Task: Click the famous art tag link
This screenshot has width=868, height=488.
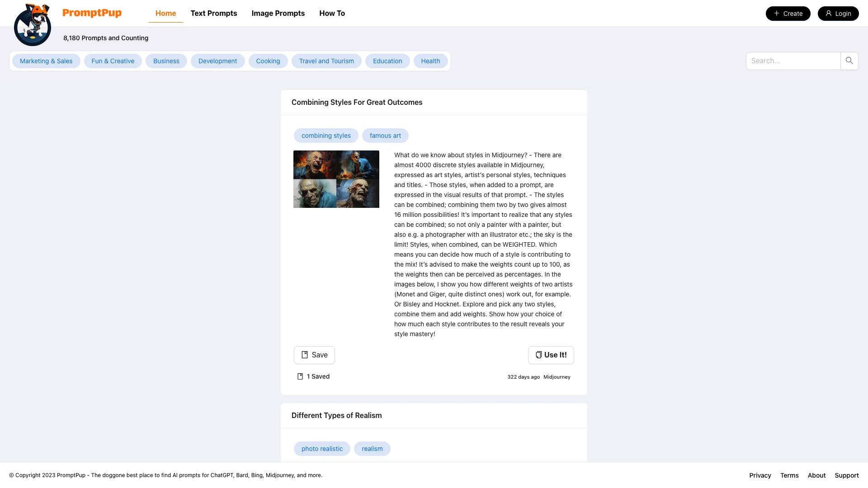Action: [x=385, y=135]
